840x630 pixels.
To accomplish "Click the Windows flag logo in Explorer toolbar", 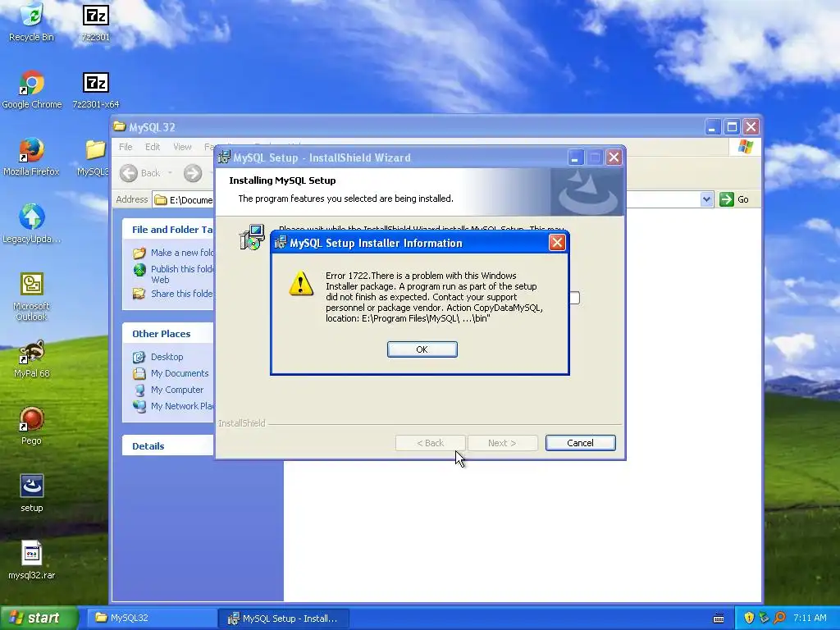I will click(x=746, y=147).
